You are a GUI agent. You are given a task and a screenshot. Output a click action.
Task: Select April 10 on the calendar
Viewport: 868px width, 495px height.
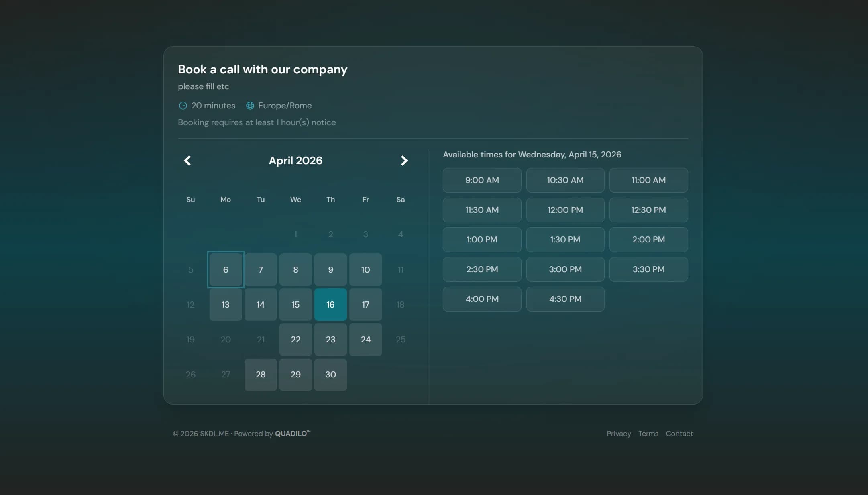[365, 270]
